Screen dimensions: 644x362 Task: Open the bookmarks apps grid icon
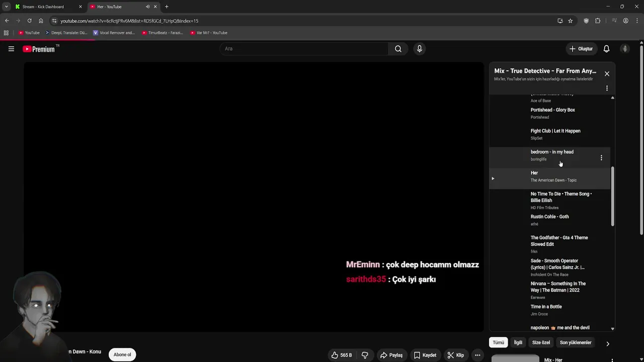(x=6, y=33)
